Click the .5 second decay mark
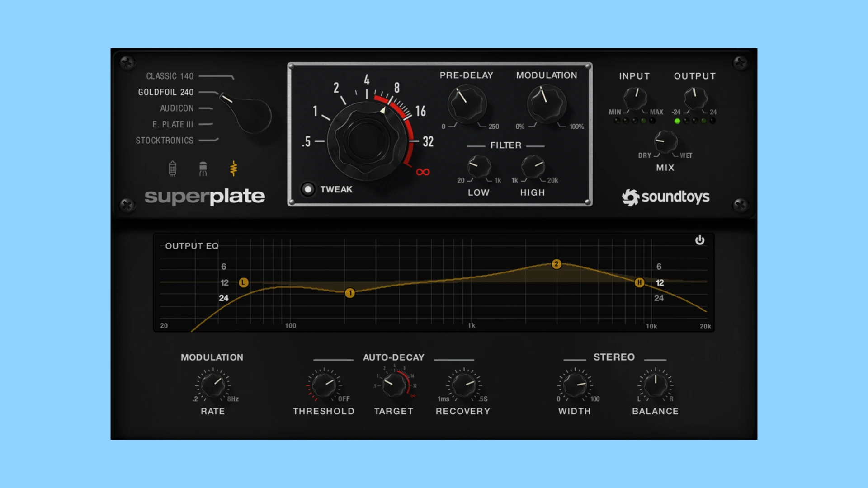868x488 pixels. [x=307, y=142]
